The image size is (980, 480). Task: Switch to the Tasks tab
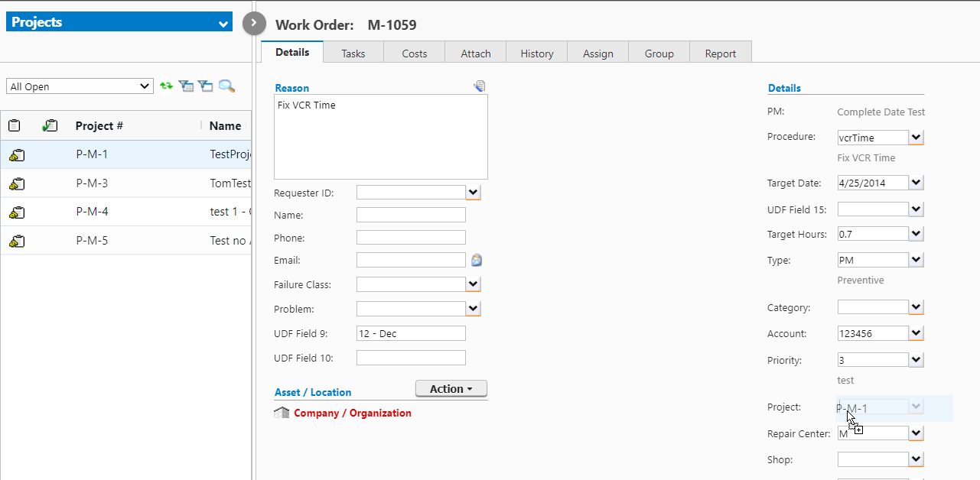click(x=353, y=53)
